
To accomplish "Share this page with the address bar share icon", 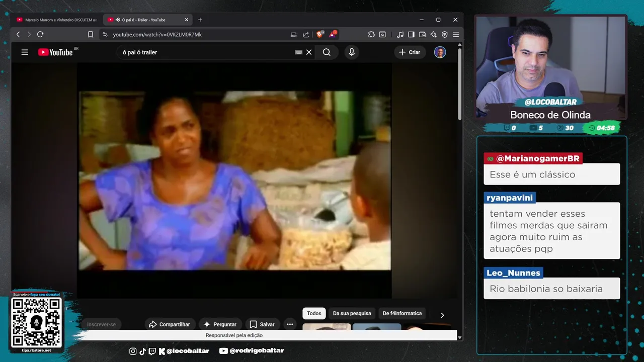I will [306, 34].
